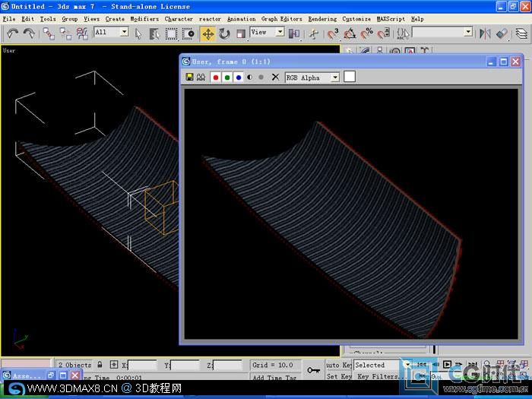This screenshot has width=532, height=399.
Task: Activate the Select Object arrow tool
Action: tap(138, 33)
